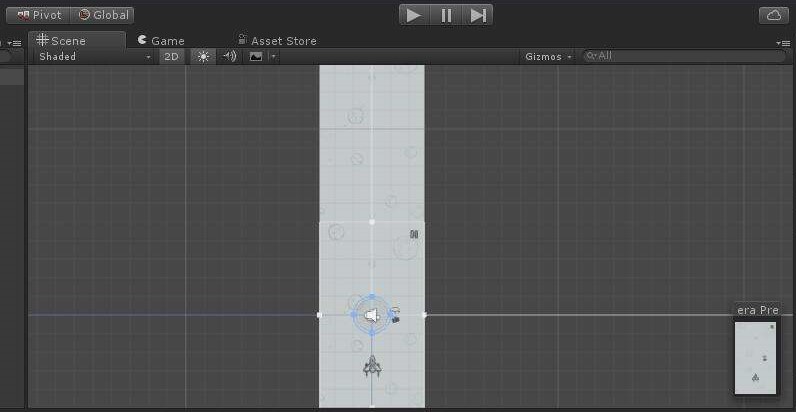Image resolution: width=796 pixels, height=412 pixels.
Task: Toggle scene audio speaker icon
Action: tap(229, 57)
